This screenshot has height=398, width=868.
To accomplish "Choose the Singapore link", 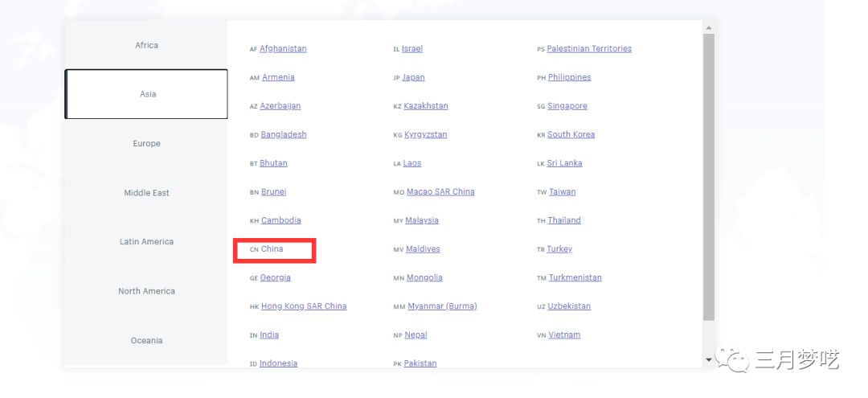I will coord(567,106).
